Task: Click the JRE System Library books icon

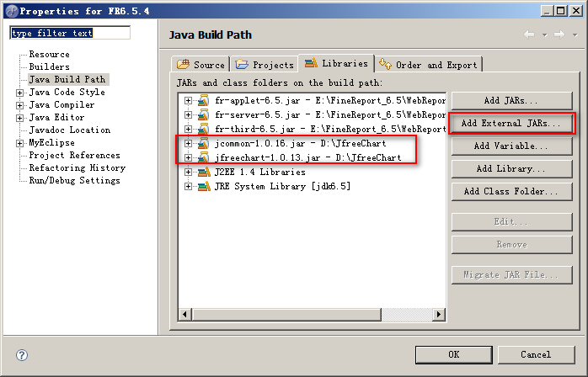Action: 204,186
